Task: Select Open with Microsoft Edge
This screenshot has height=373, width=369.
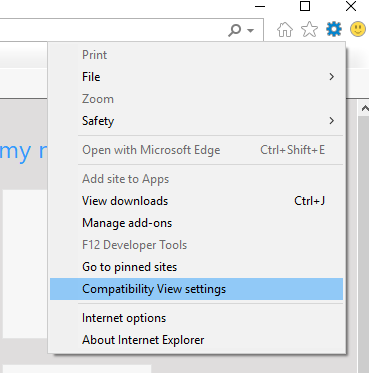Action: [x=196, y=150]
